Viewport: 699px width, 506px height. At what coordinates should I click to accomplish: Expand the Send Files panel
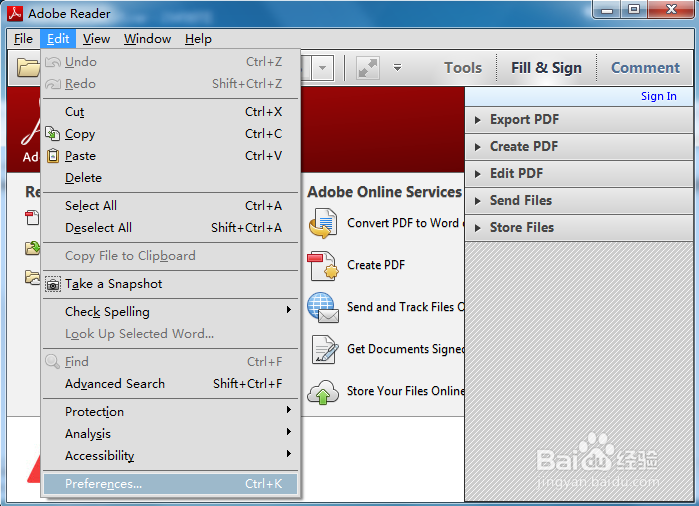click(579, 201)
